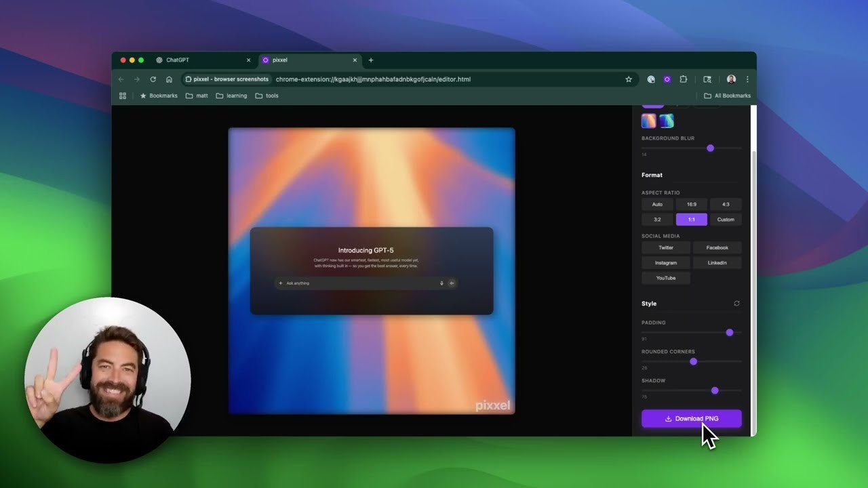Pick the orange-pink gradient background swatch
Image resolution: width=868 pixels, height=488 pixels.
pos(649,121)
